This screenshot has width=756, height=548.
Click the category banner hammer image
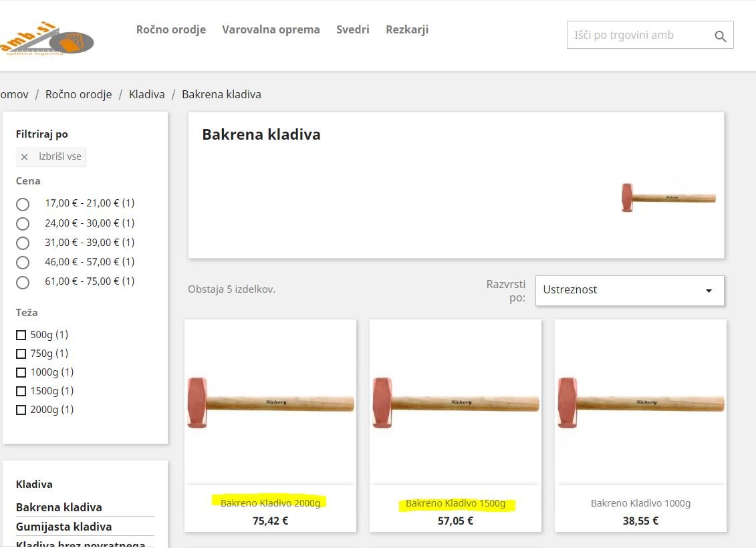[668, 198]
